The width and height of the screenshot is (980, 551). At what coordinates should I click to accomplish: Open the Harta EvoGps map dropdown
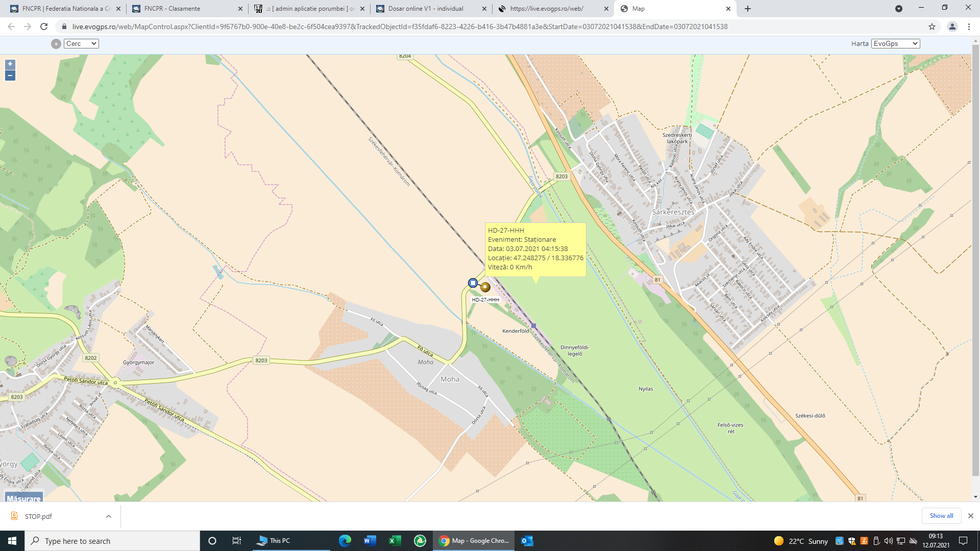click(x=895, y=44)
